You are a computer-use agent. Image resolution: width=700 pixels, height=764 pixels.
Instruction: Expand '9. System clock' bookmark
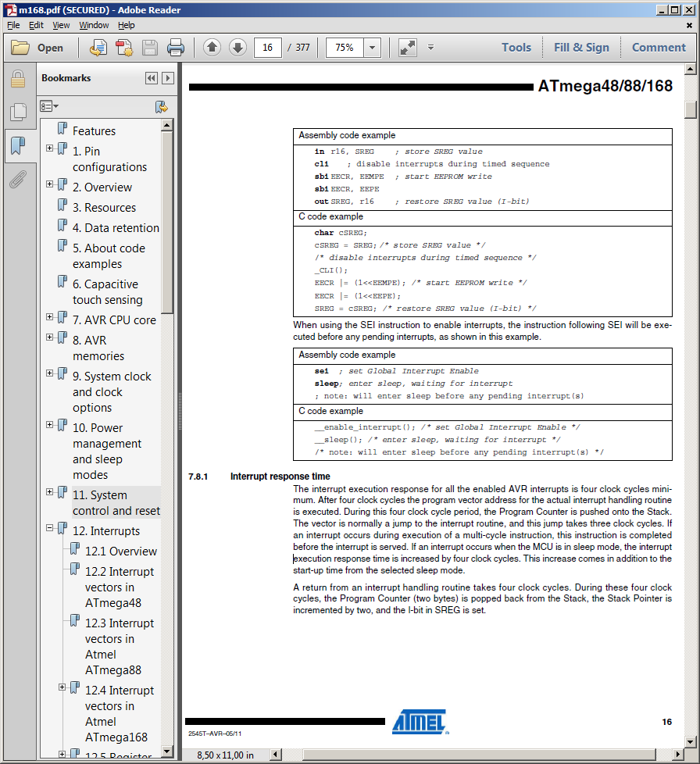click(50, 373)
